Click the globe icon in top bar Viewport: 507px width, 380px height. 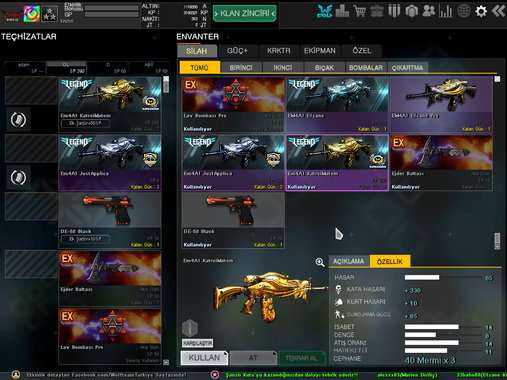[463, 11]
